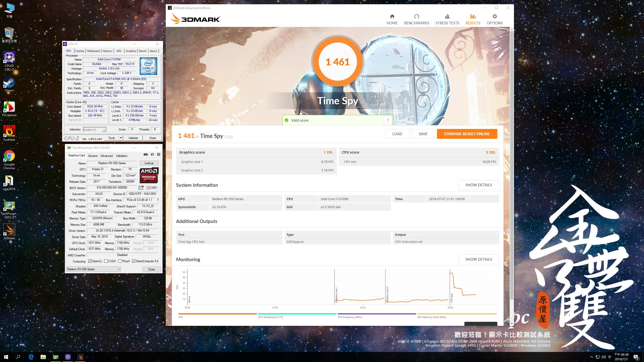Screen dimensions: 644x362
Task: Open the Steam desktop shortcut
Action: pos(9,84)
